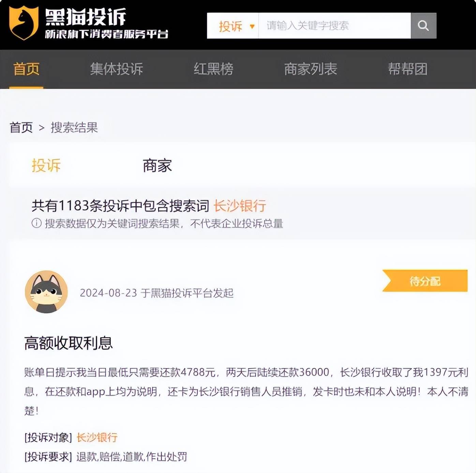Open the 红黑榜 navigation item
Screen dimensions: 476x473
[x=213, y=69]
